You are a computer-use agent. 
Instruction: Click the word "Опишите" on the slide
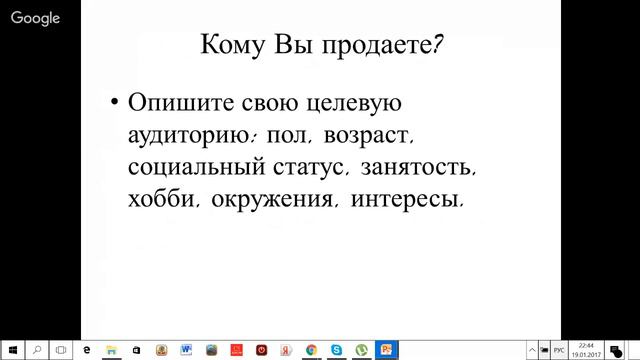point(181,102)
